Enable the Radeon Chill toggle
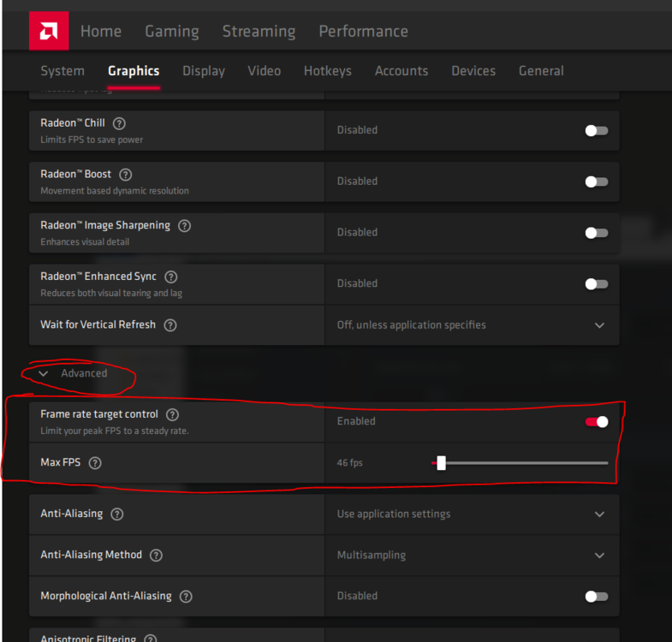Viewport: 672px width, 642px height. (x=597, y=130)
